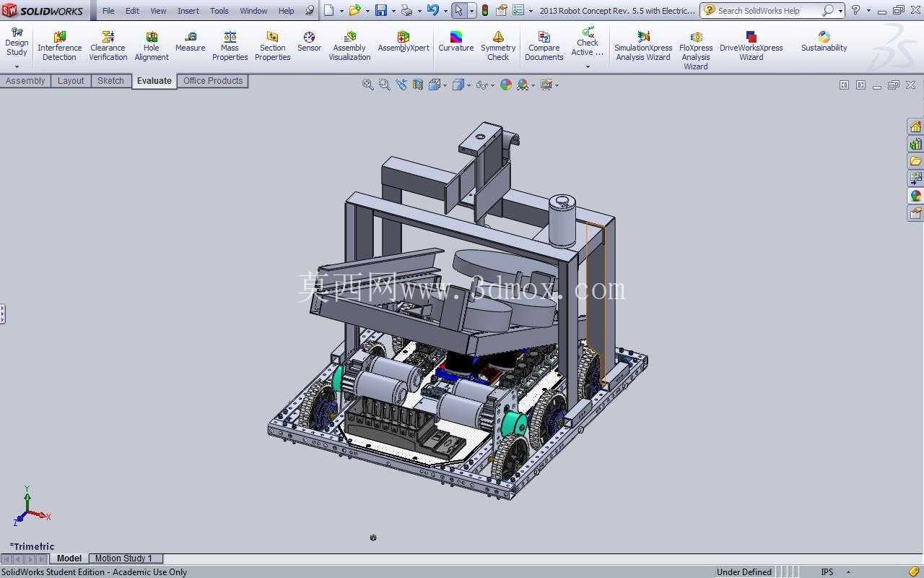Open Mass Properties
The width and height of the screenshot is (924, 578).
230,46
